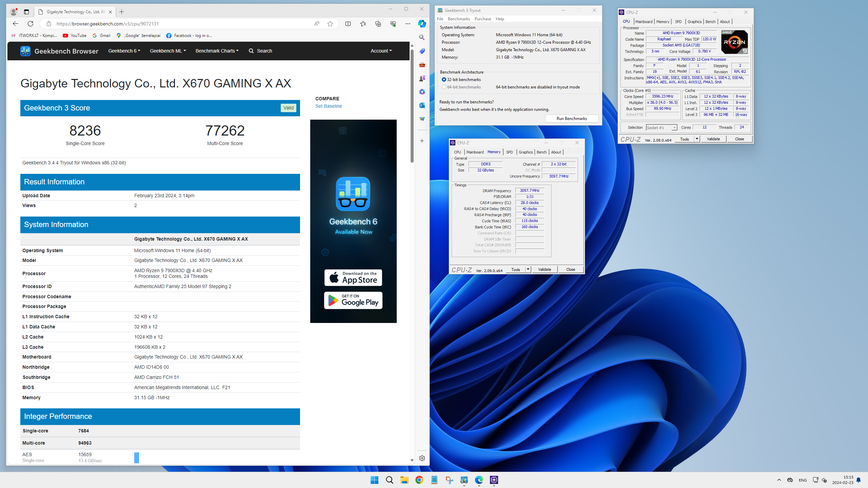Open the Edge tab actions menu icon
The width and height of the screenshot is (868, 488).
[26, 12]
